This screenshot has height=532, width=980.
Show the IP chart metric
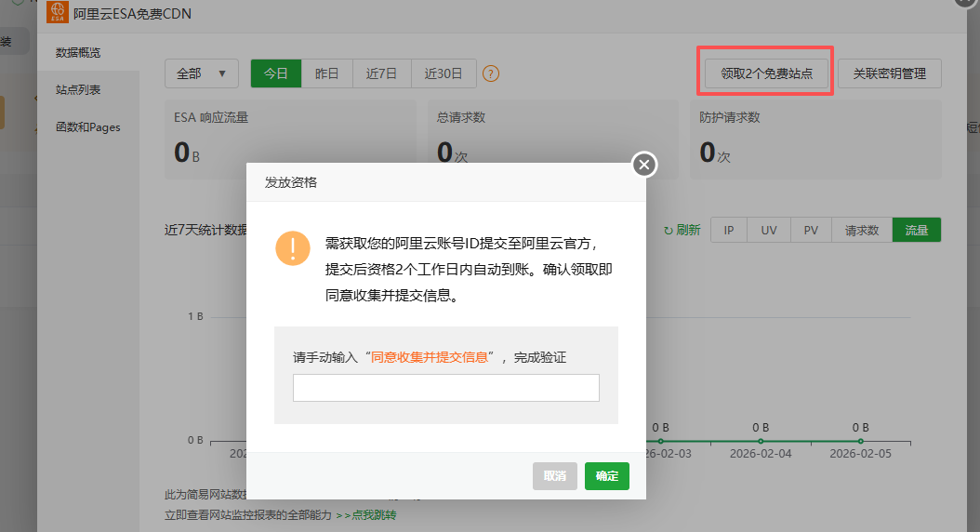click(729, 231)
